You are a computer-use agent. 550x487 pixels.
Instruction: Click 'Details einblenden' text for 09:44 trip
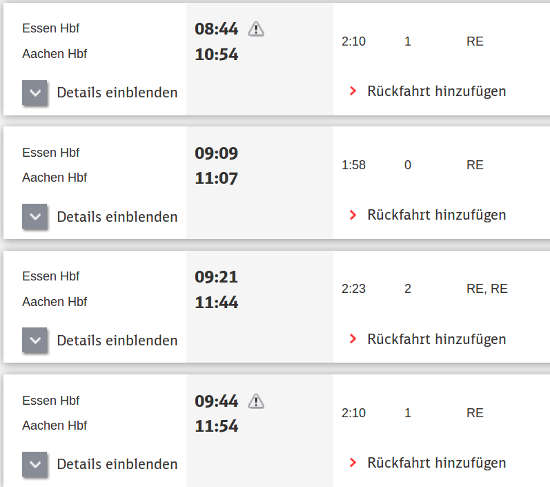[x=117, y=464]
